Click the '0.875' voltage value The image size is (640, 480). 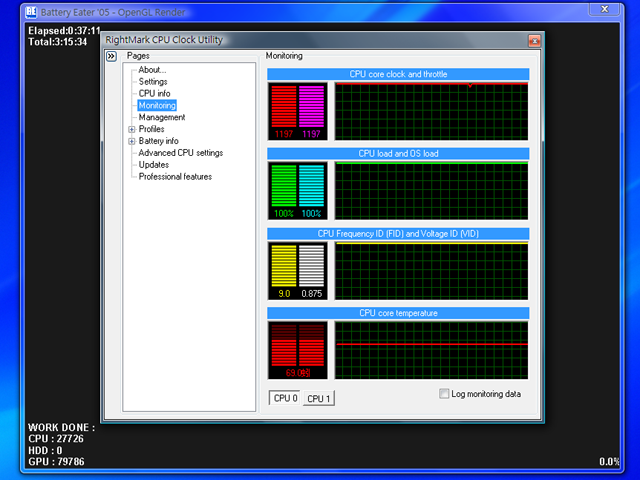point(311,293)
